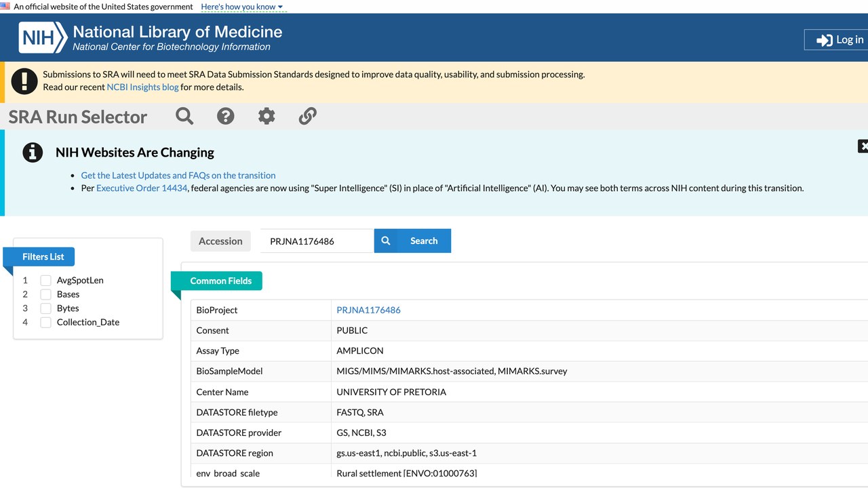Click the info icon in the NIH notice
Viewport: 868px width, 488px height.
(33, 152)
